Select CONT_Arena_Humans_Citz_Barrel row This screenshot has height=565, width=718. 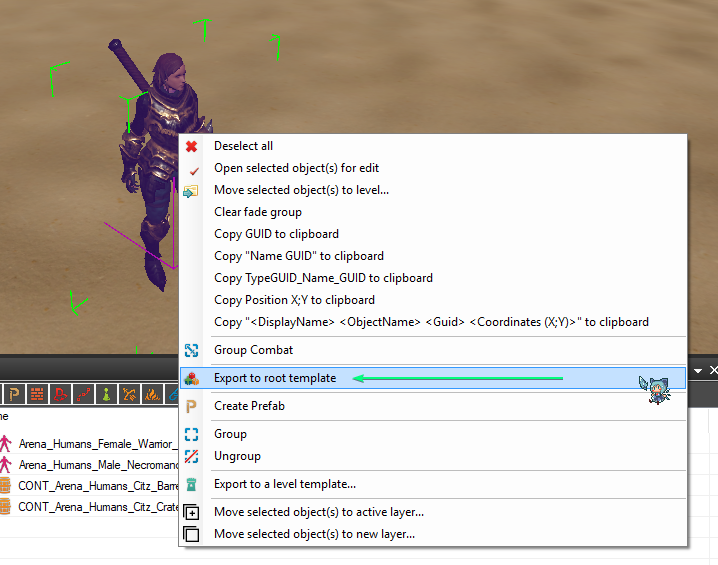(89, 486)
